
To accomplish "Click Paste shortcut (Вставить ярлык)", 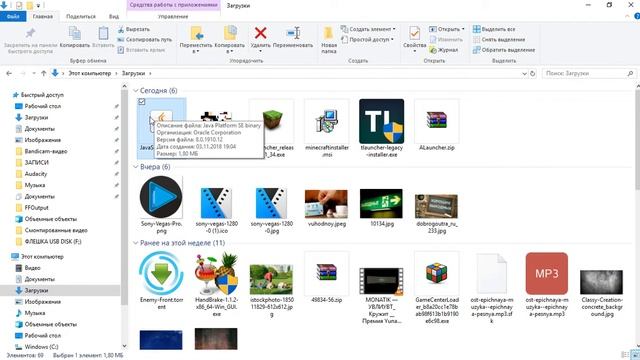I will [141, 50].
